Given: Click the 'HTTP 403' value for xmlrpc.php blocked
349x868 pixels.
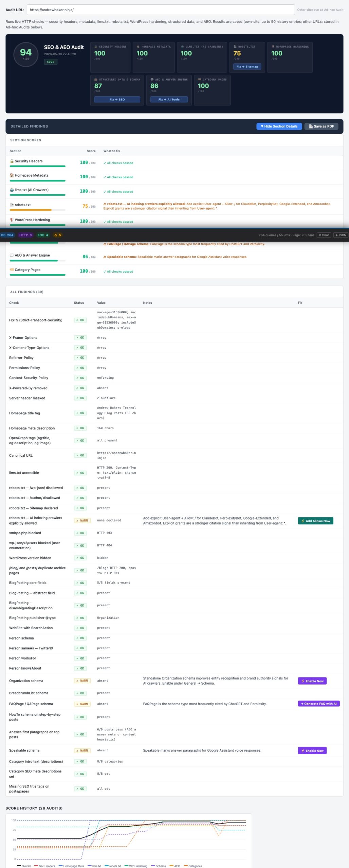Looking at the screenshot, I should [104, 533].
